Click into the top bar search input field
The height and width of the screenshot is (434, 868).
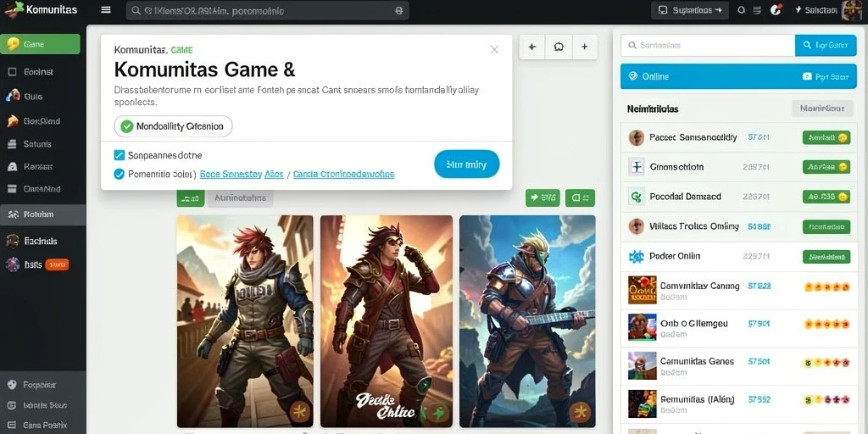pos(267,10)
